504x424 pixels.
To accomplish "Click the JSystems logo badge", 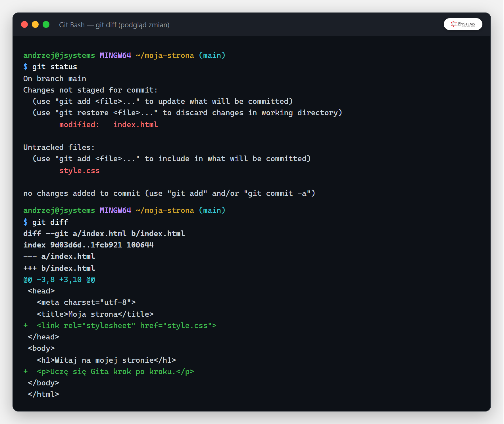I will click(x=463, y=24).
